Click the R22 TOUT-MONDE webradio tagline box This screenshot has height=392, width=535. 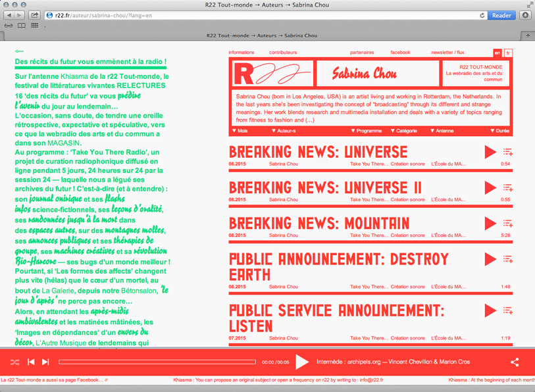(476, 74)
